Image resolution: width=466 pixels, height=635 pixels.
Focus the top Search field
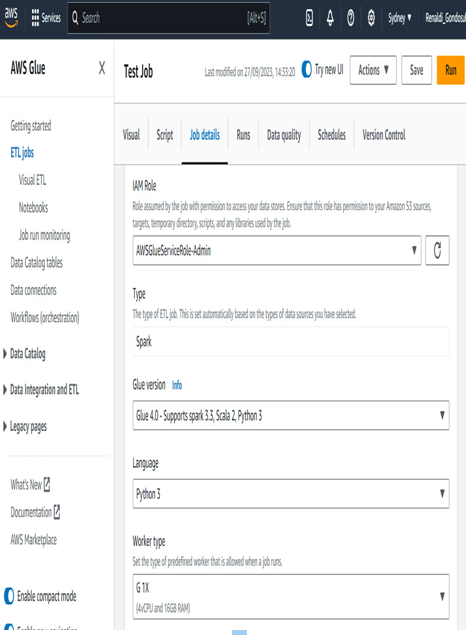tap(168, 18)
